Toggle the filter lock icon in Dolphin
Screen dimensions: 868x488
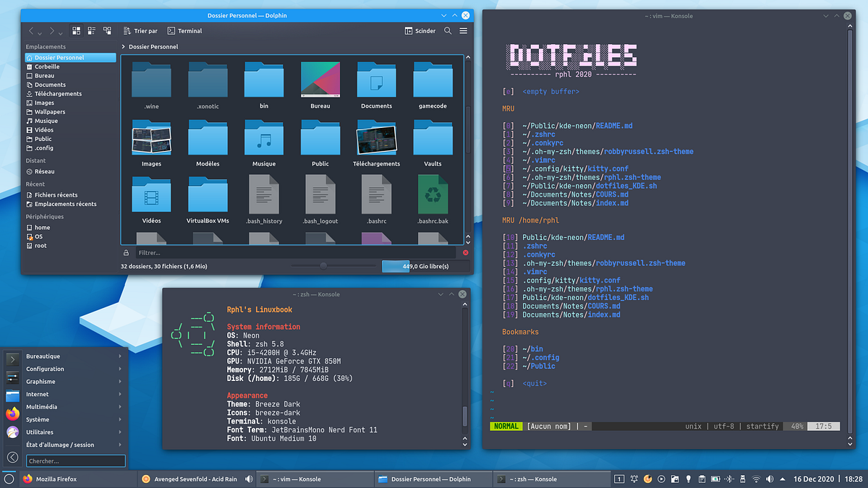(x=127, y=253)
